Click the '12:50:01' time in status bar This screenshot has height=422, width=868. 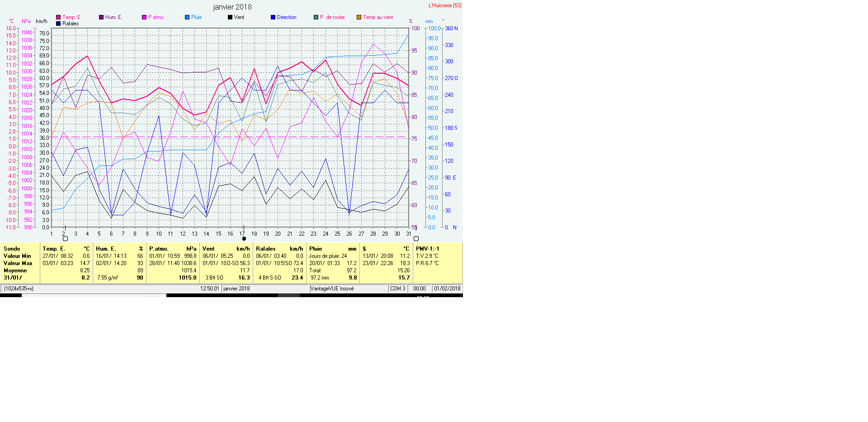(x=210, y=289)
